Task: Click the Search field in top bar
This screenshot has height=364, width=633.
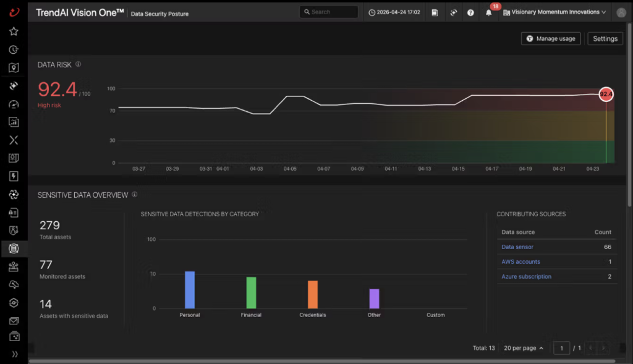Action: click(x=329, y=12)
